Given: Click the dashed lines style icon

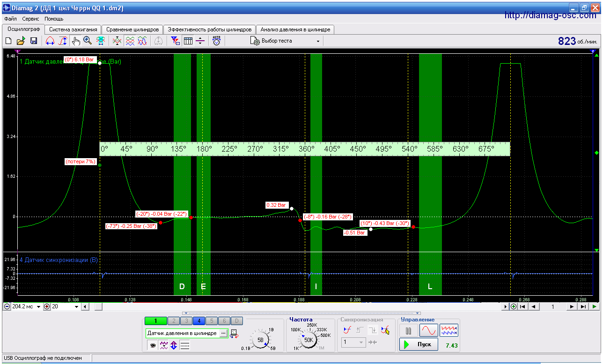Looking at the screenshot, I should 184,346.
